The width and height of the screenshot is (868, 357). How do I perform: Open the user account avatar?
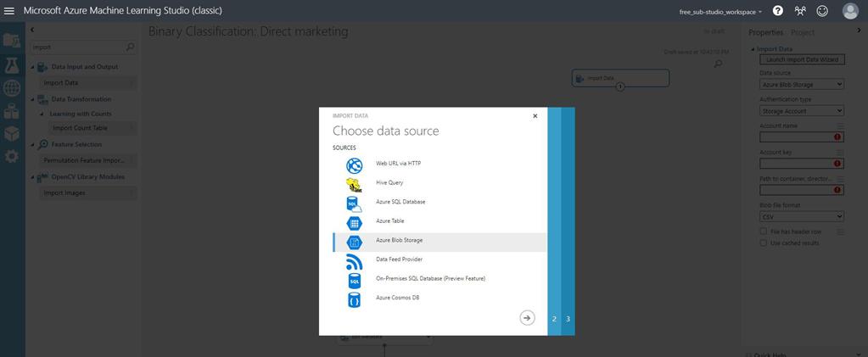(850, 10)
